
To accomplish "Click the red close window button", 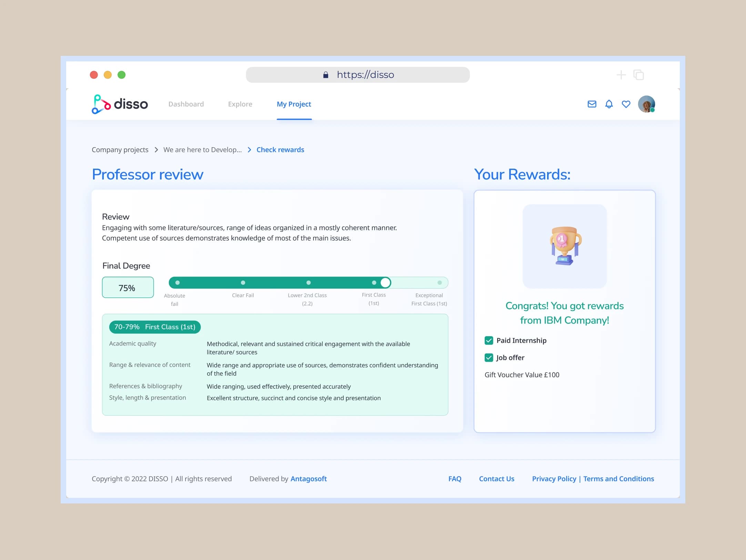I will [x=94, y=75].
